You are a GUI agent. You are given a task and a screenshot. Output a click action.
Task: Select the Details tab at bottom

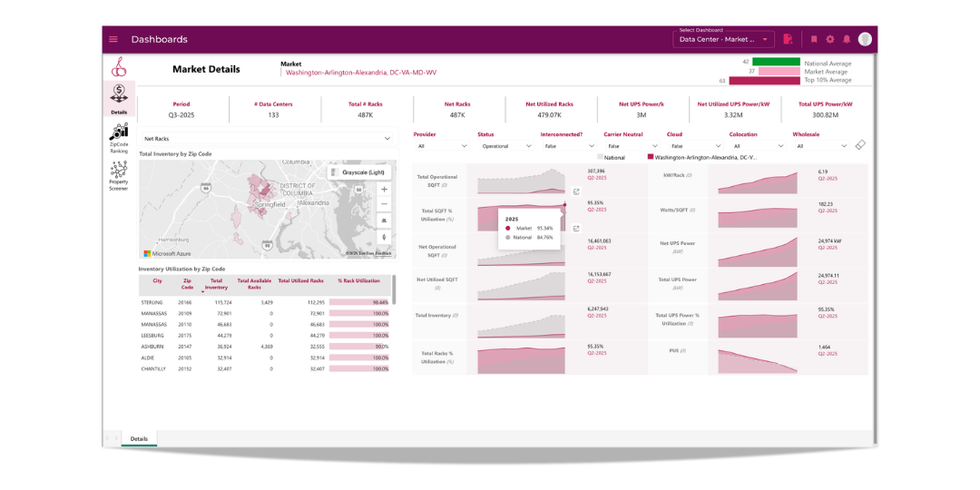139,438
